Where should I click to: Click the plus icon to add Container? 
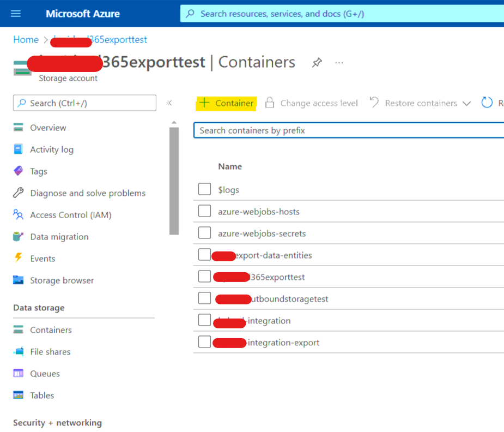click(204, 103)
